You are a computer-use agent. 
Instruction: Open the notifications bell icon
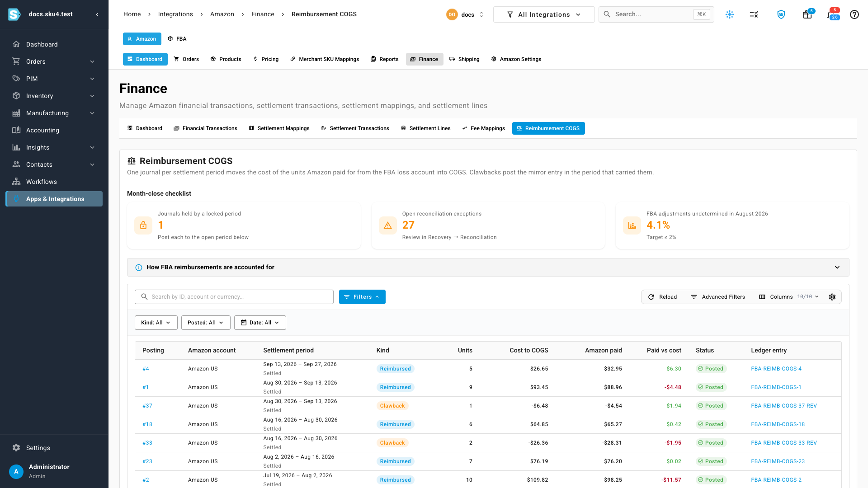click(831, 14)
